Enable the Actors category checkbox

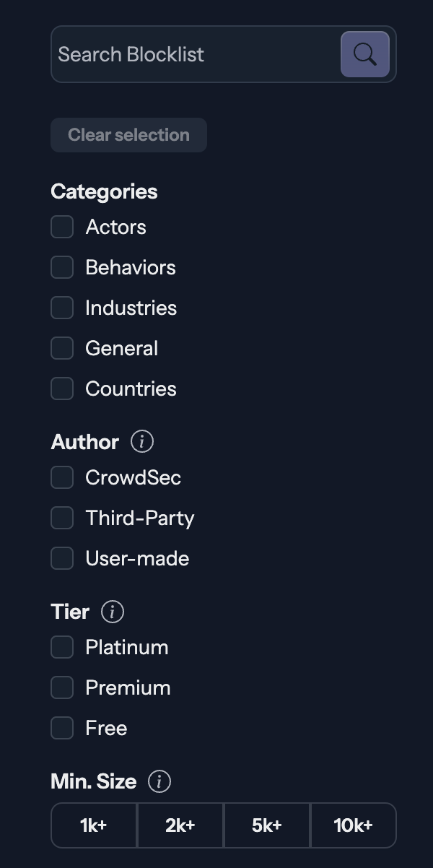click(62, 227)
